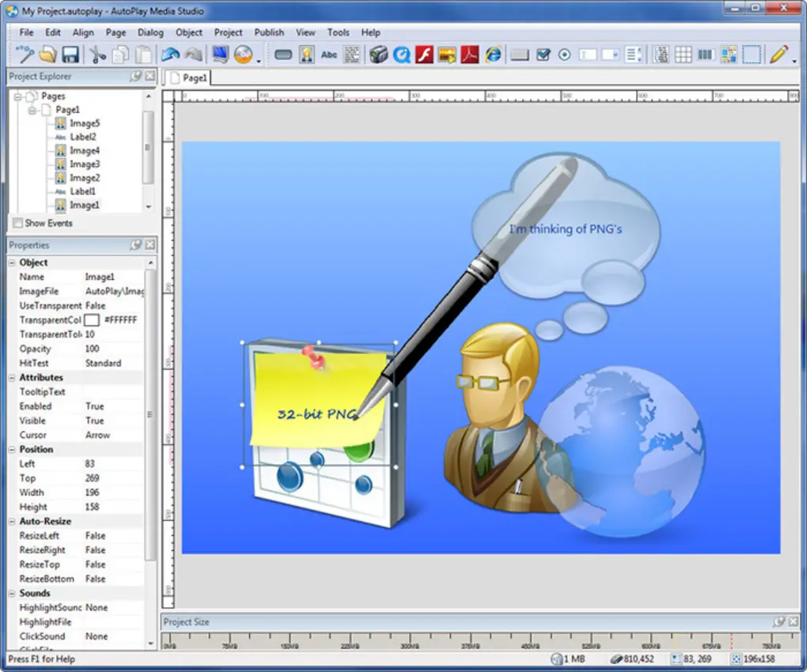This screenshot has width=807, height=672.
Task: Insert a web browser object icon
Action: (x=493, y=55)
